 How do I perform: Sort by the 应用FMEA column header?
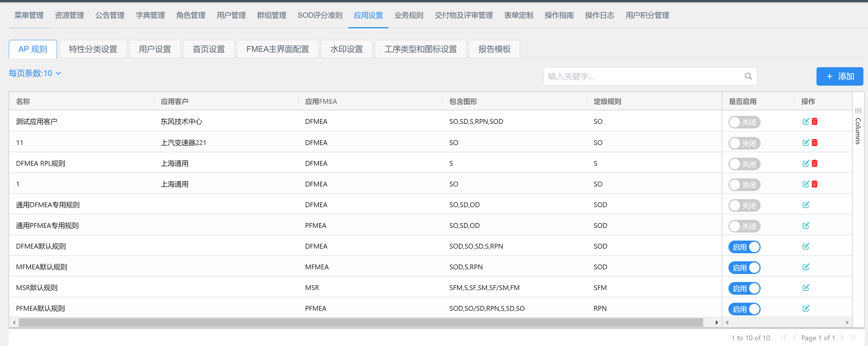click(321, 102)
